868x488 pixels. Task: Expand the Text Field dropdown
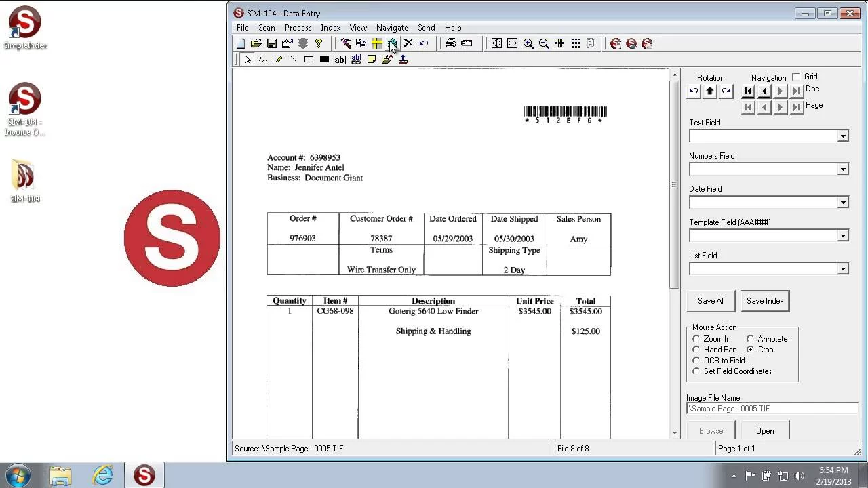pos(842,136)
